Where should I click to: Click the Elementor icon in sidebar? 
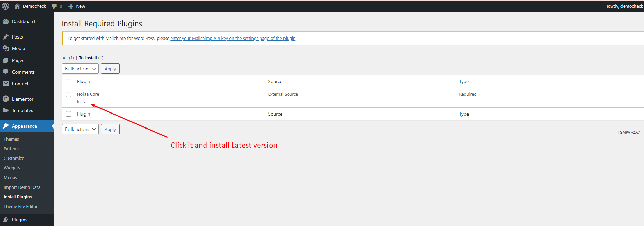pos(6,99)
